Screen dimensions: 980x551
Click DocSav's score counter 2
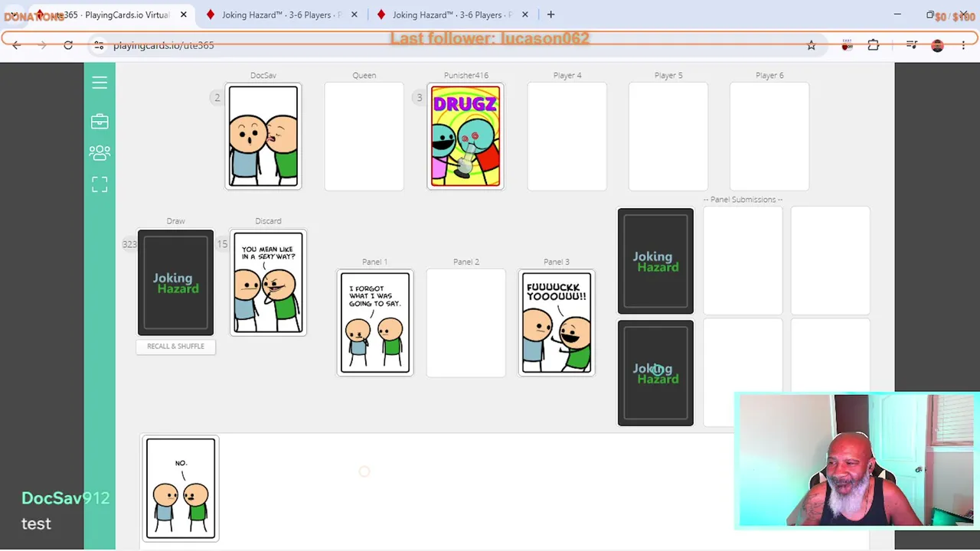click(217, 98)
